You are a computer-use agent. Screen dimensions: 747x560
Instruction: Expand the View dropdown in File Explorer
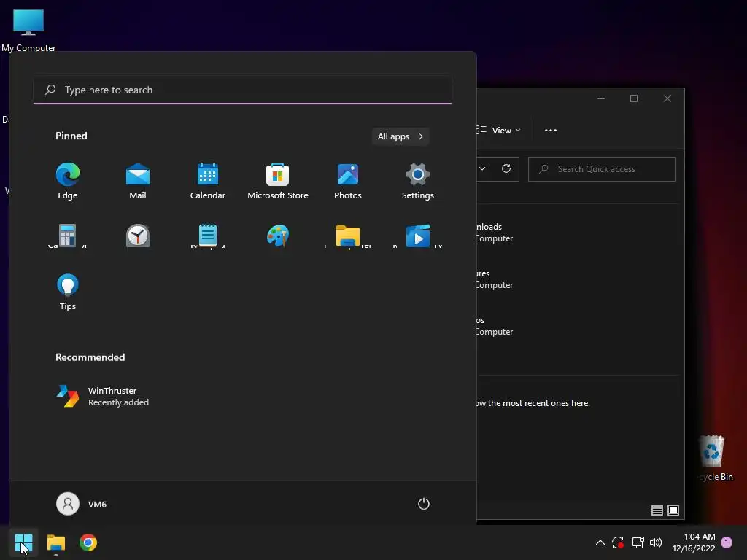pos(498,130)
